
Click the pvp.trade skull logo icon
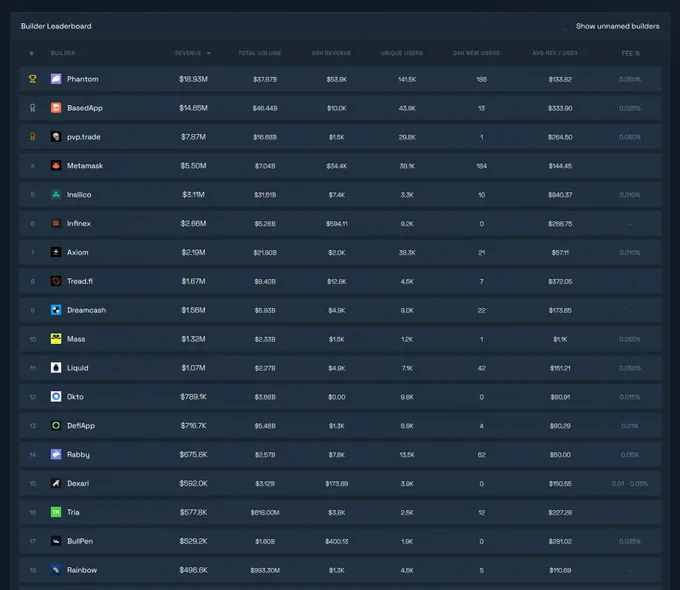(x=56, y=137)
